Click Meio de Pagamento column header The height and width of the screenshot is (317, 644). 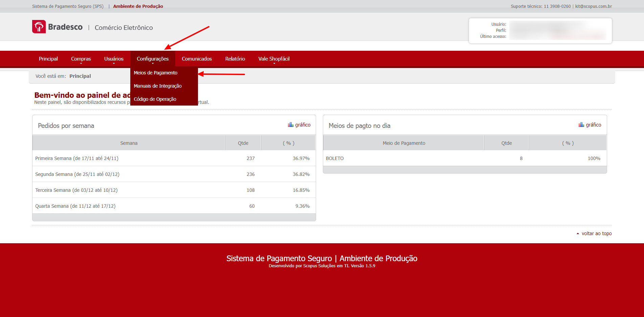pos(404,143)
